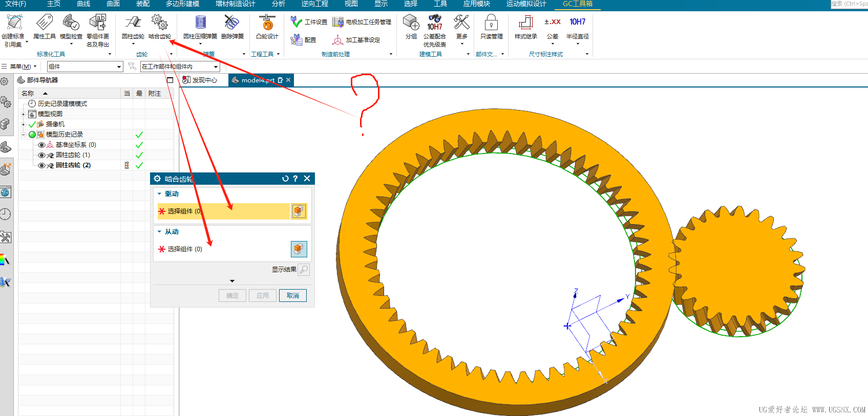Open help for the 啮合齿轮 dialog
The width and height of the screenshot is (868, 416).
[295, 179]
